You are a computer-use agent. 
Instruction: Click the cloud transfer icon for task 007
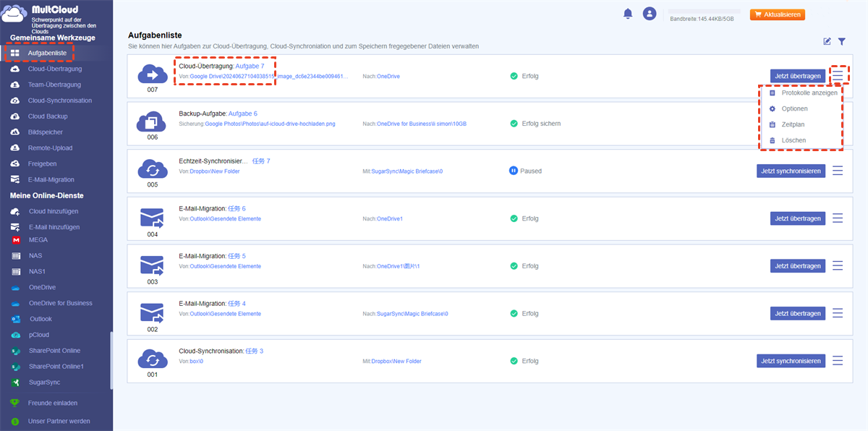click(152, 73)
